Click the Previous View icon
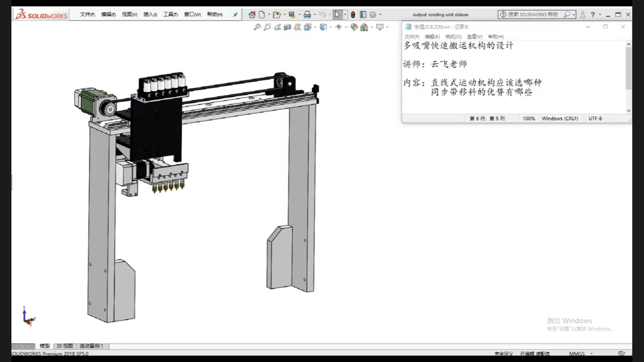 click(277, 27)
